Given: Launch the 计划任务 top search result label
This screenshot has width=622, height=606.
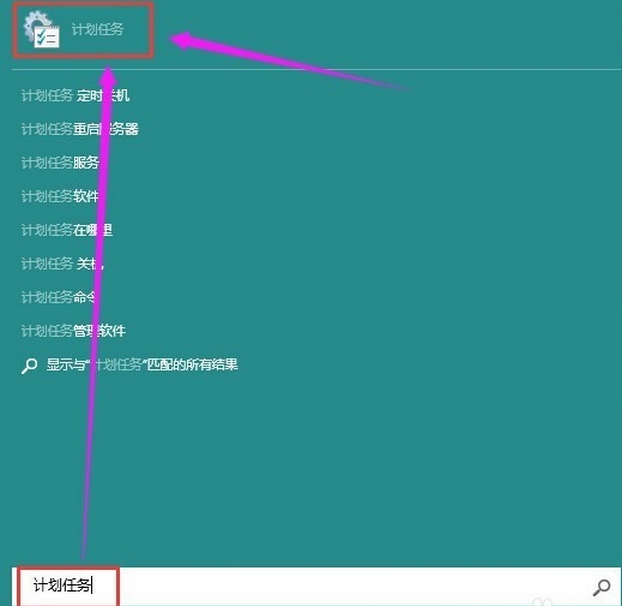Looking at the screenshot, I should (x=98, y=29).
